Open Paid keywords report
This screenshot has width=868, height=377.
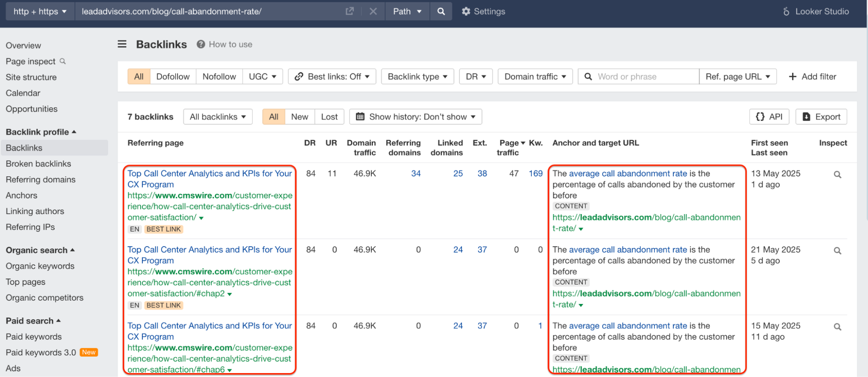coord(34,337)
